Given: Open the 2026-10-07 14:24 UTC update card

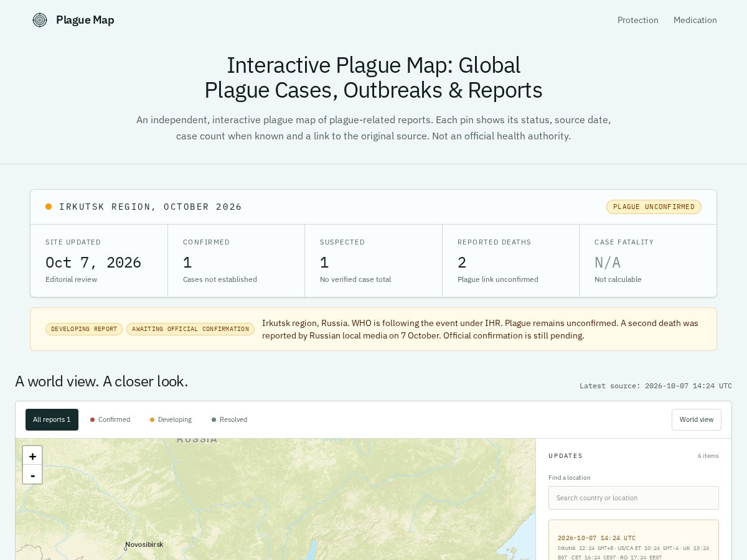Looking at the screenshot, I should (x=633, y=540).
